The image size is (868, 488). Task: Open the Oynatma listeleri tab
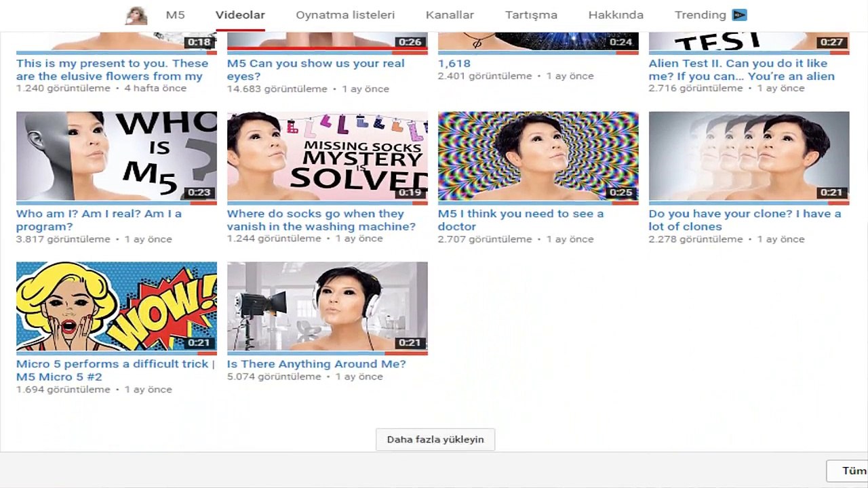pos(345,15)
